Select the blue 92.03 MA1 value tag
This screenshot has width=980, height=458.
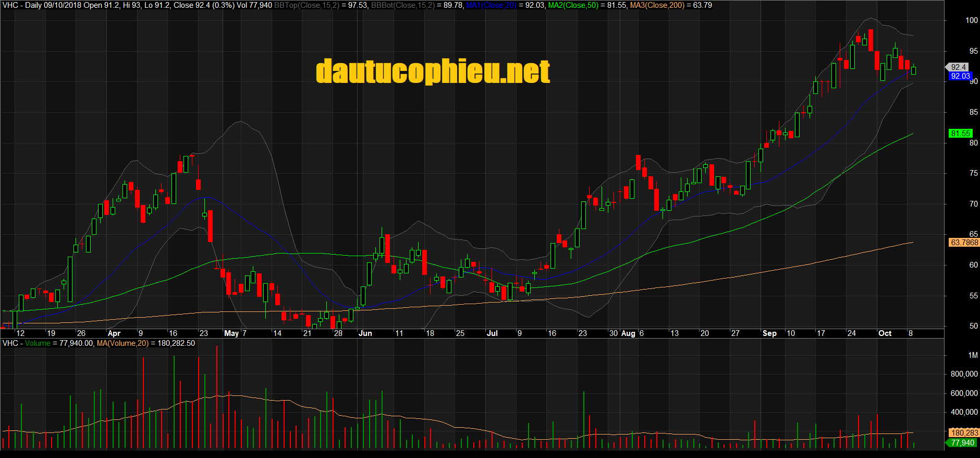(x=960, y=76)
